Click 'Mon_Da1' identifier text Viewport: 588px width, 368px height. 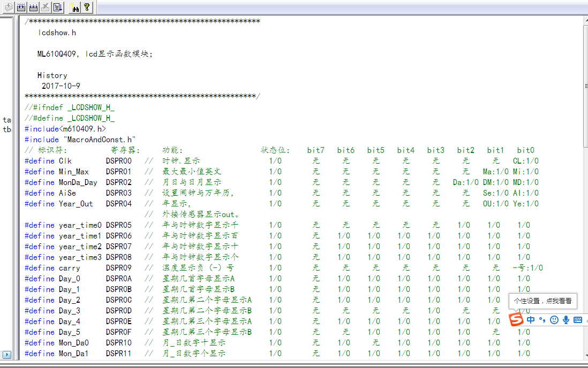pyautogui.click(x=73, y=354)
